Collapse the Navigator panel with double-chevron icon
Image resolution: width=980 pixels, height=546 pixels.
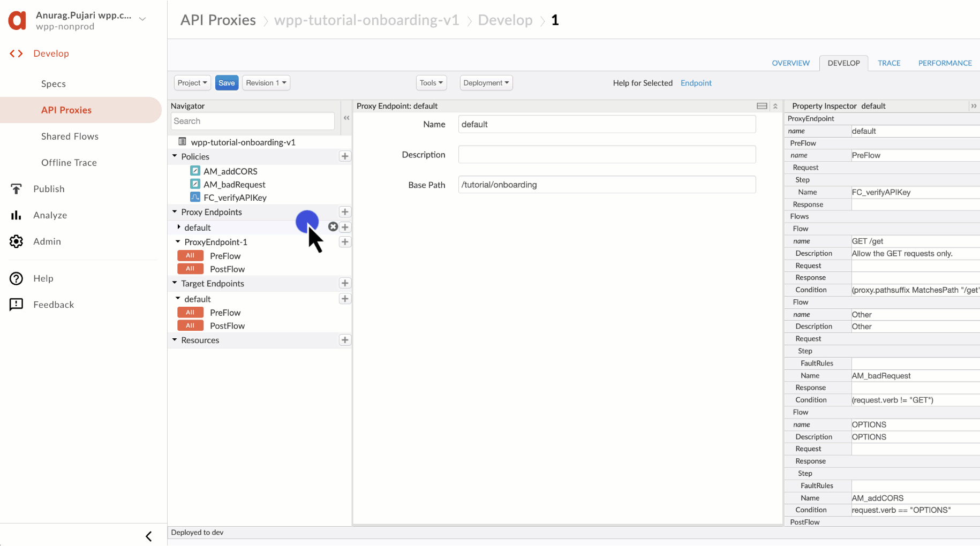click(x=346, y=118)
